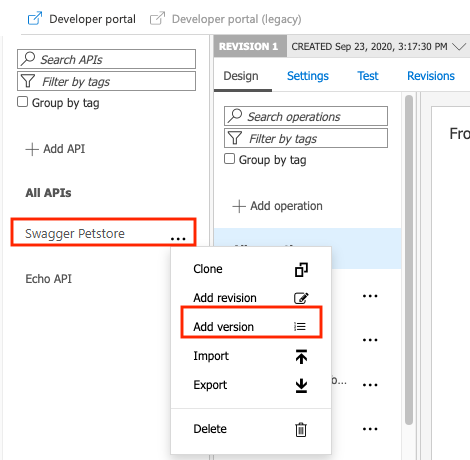Open the Filter by tags selector for APIs
The width and height of the screenshot is (470, 460).
pyautogui.click(x=106, y=81)
